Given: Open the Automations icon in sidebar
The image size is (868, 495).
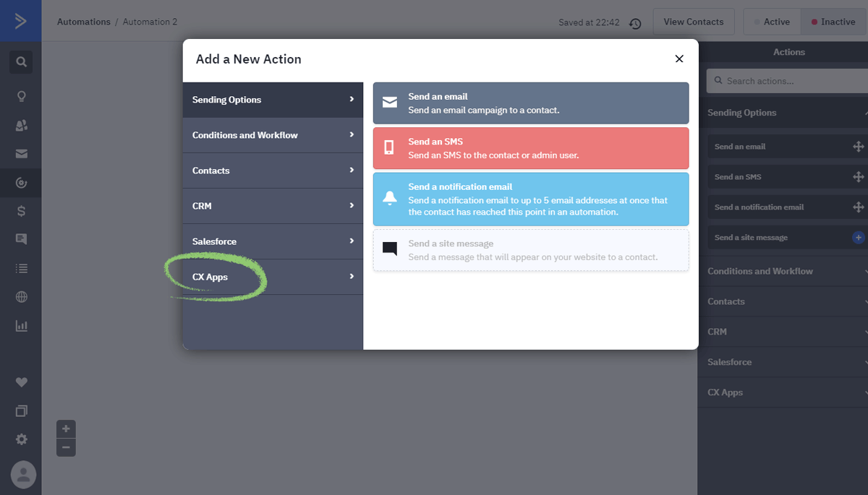Looking at the screenshot, I should [x=22, y=183].
